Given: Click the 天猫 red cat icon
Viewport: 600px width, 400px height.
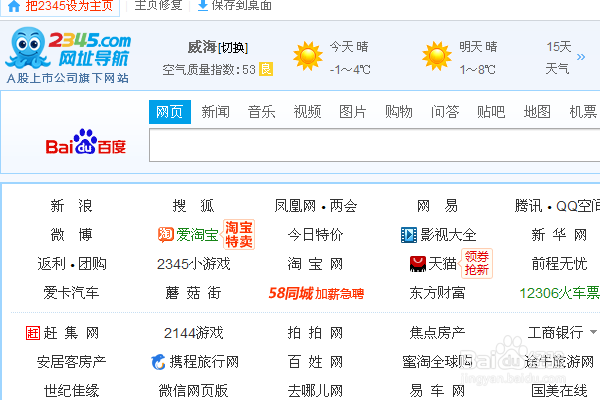Looking at the screenshot, I should (417, 264).
